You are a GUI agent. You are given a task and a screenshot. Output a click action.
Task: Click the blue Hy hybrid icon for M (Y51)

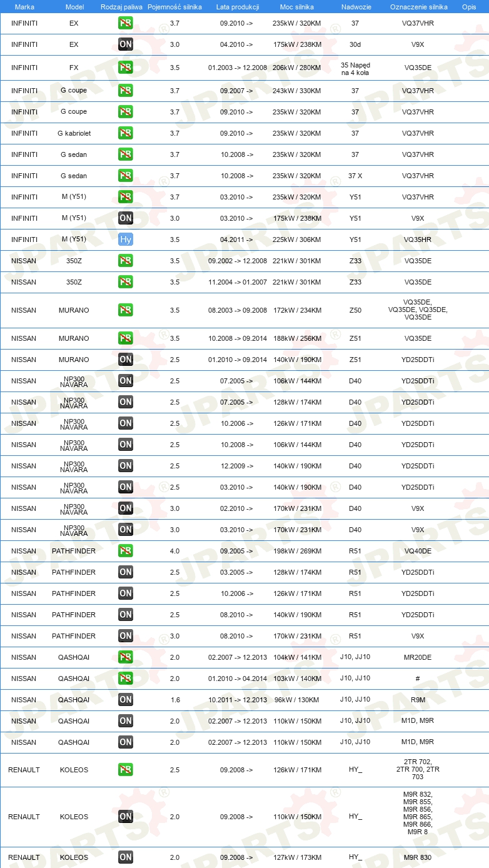[126, 240]
